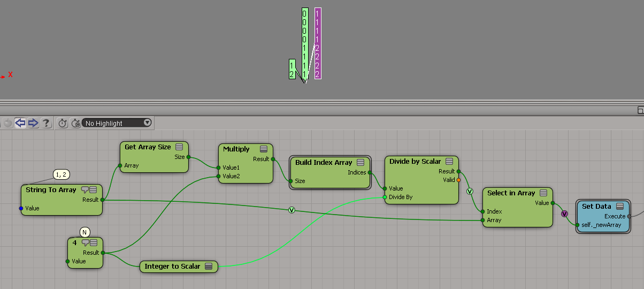Click the blue Value port on String To Array
The height and width of the screenshot is (289, 644).
[x=21, y=208]
